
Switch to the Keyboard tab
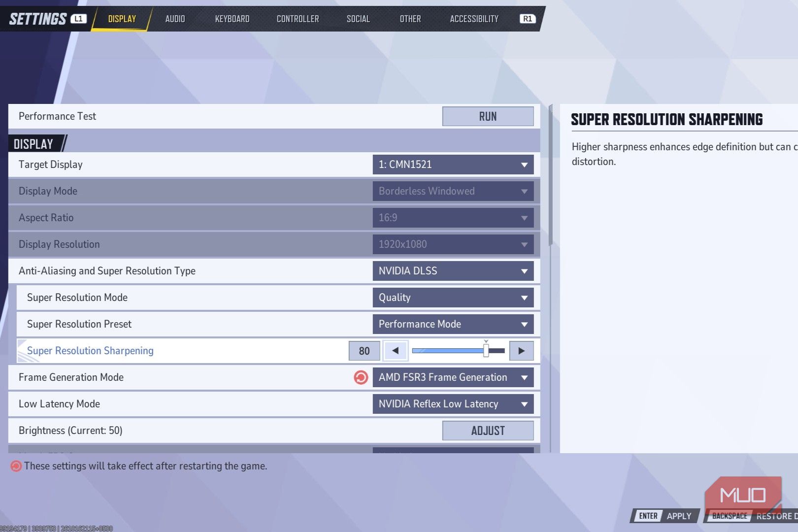[232, 19]
